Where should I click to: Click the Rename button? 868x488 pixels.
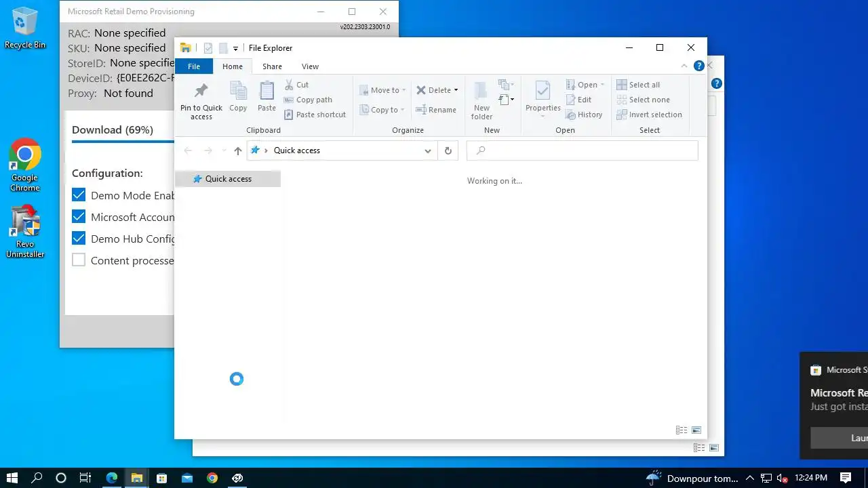click(436, 110)
